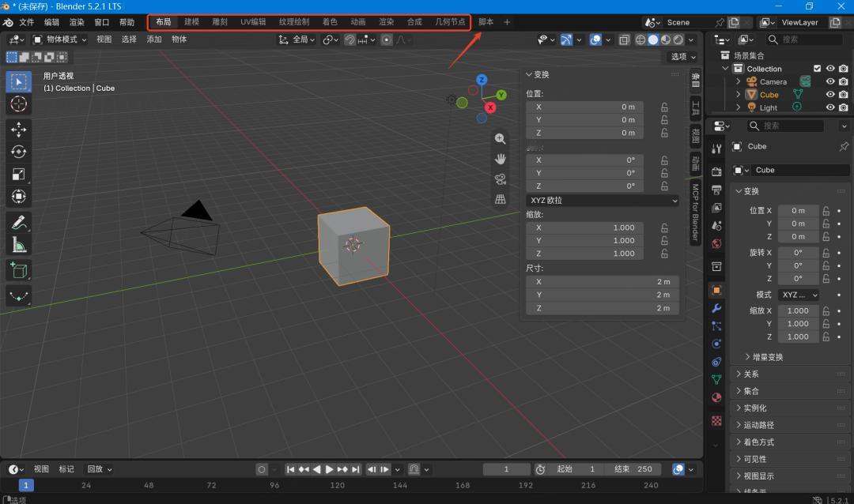854x504 pixels.
Task: Open the Output properties tab
Action: pos(716,190)
